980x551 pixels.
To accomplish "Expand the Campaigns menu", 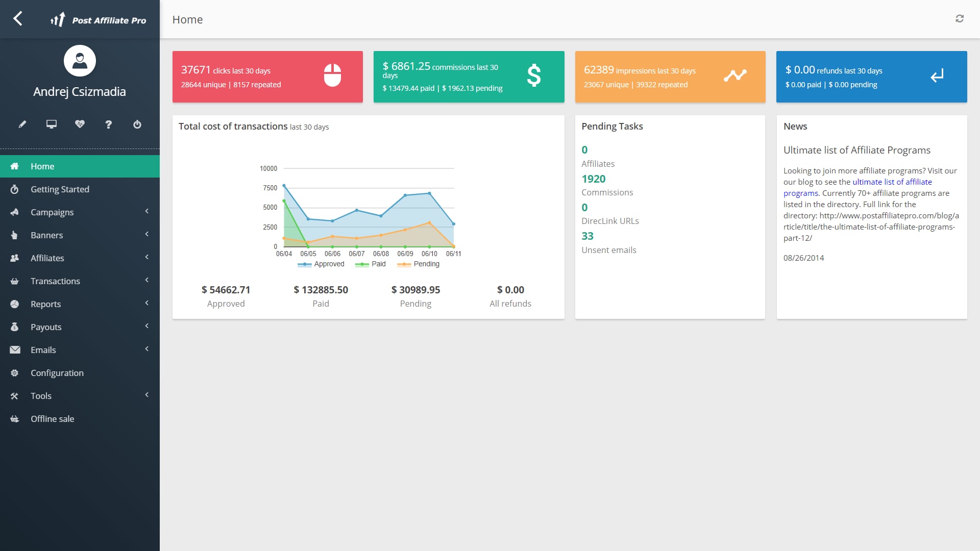I will click(x=52, y=212).
